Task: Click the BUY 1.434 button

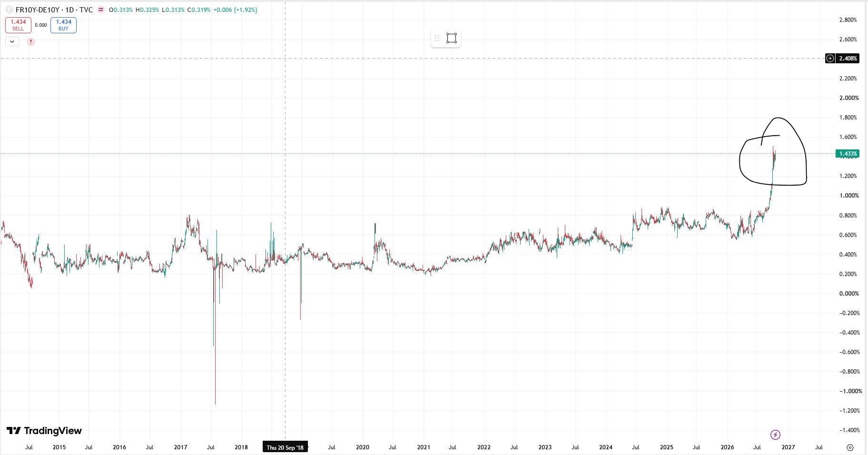Action: point(63,25)
